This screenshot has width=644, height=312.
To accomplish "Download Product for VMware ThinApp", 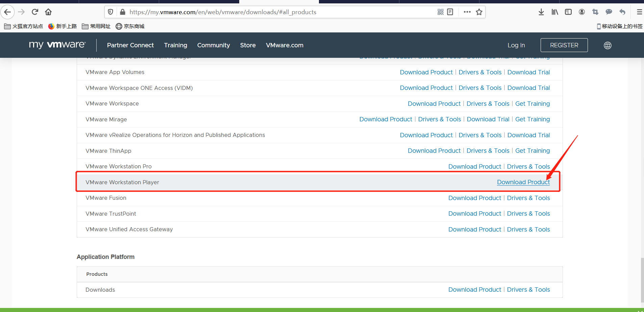I will point(434,151).
